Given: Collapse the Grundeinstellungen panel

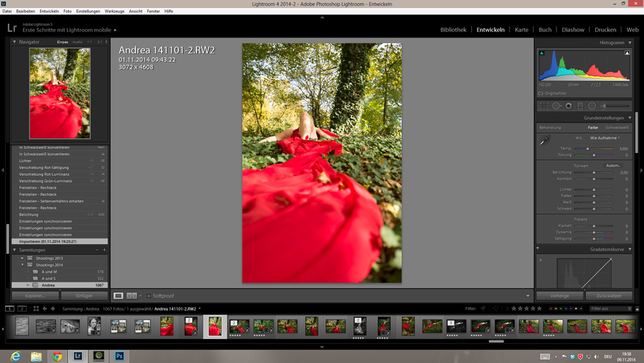Looking at the screenshot, I should click(x=630, y=118).
